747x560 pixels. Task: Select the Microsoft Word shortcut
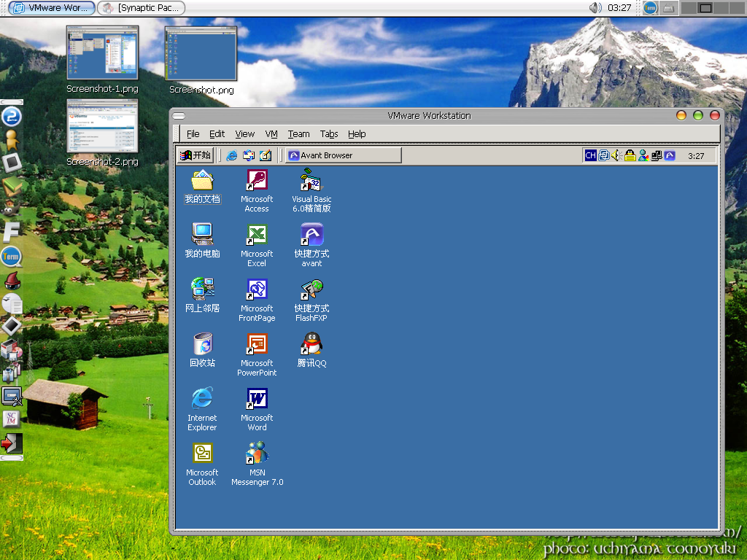click(257, 400)
